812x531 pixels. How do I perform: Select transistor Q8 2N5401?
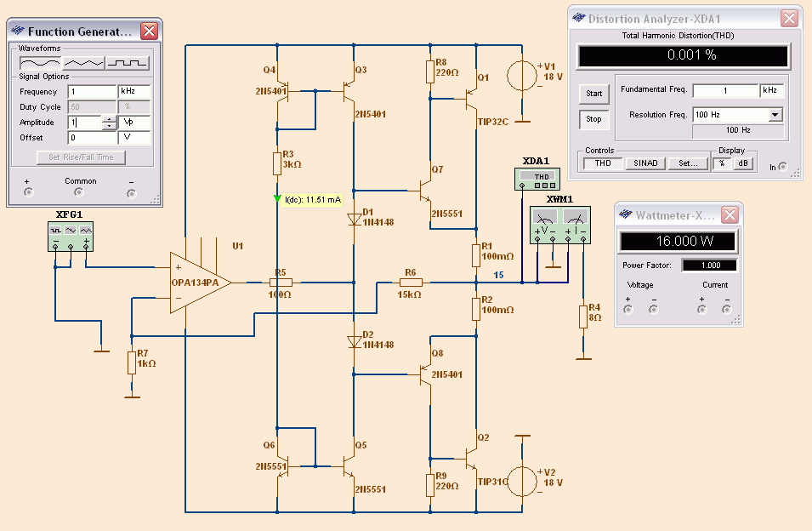point(424,374)
